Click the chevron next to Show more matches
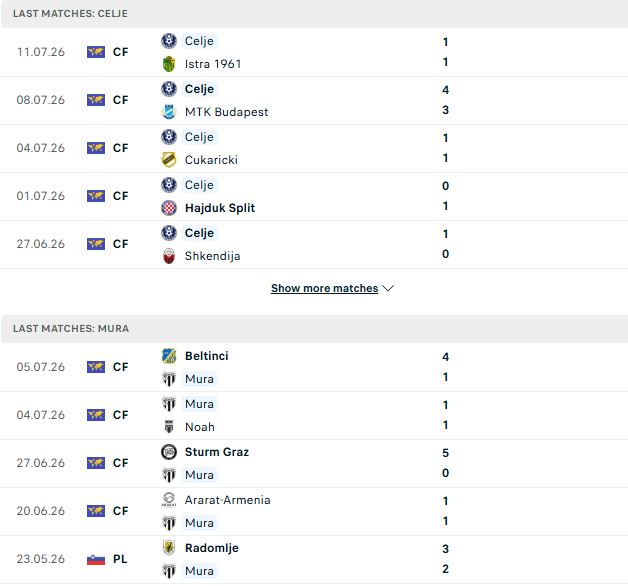628x586 pixels. tap(388, 288)
